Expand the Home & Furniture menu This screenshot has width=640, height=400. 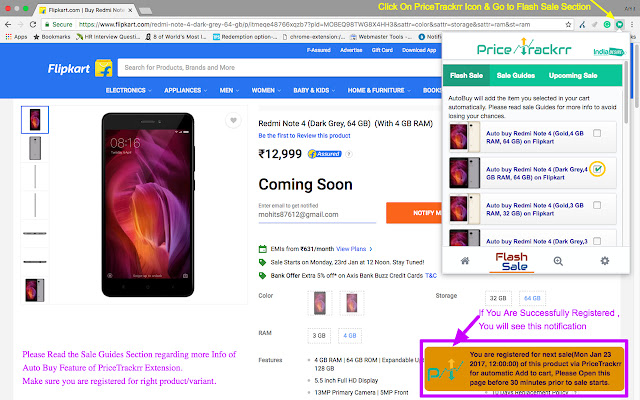379,90
